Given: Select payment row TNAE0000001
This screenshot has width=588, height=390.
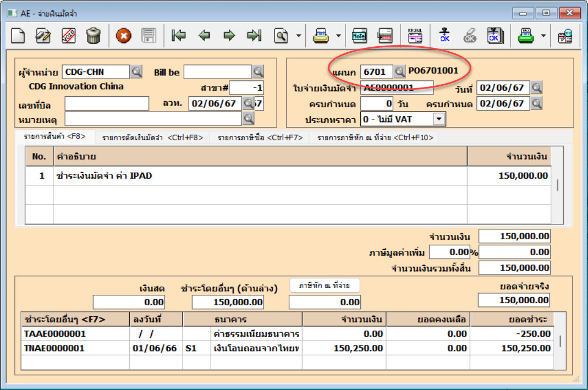Looking at the screenshot, I should click(287, 348).
